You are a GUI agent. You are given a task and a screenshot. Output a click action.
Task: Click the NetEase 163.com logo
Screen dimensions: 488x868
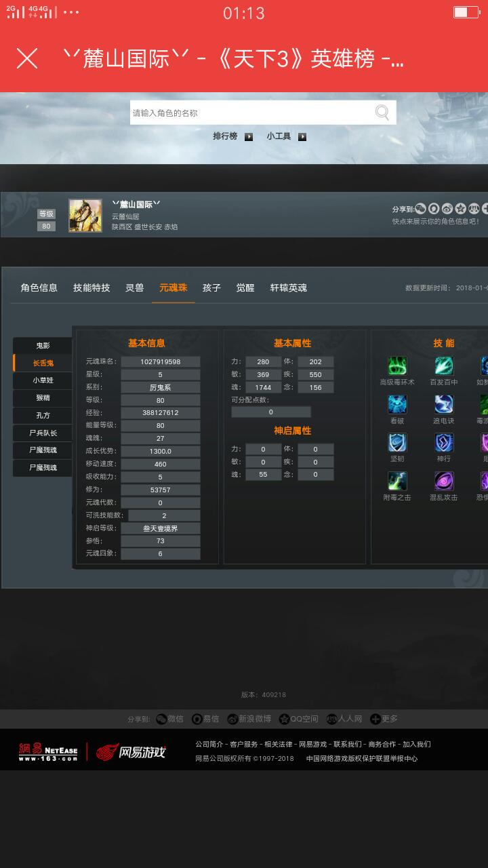48,751
